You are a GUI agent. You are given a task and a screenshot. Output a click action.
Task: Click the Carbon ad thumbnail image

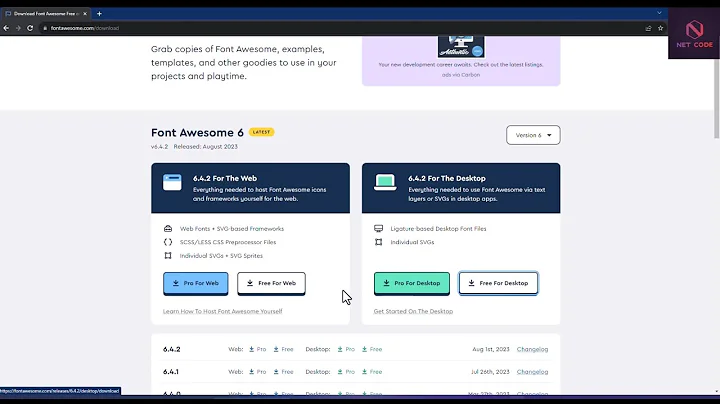pos(461,46)
